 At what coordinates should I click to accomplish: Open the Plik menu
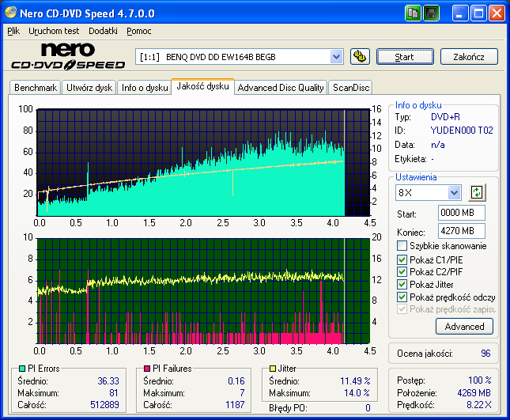[13, 31]
